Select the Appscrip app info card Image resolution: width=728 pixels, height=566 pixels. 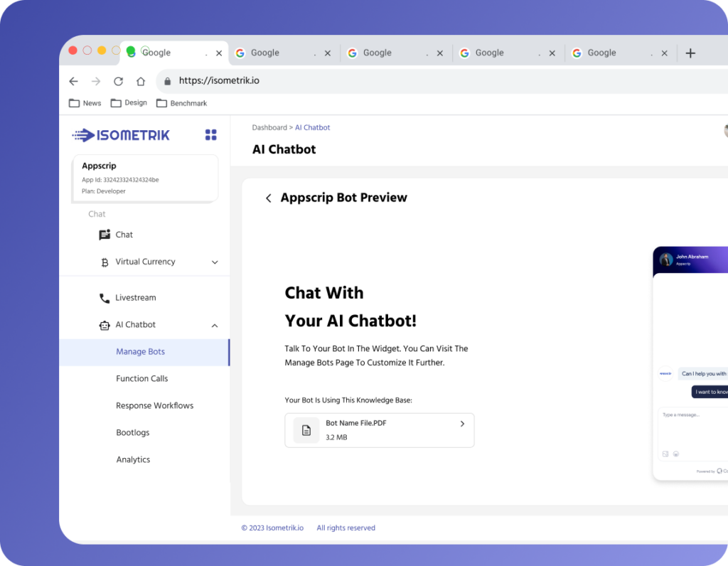[145, 178]
